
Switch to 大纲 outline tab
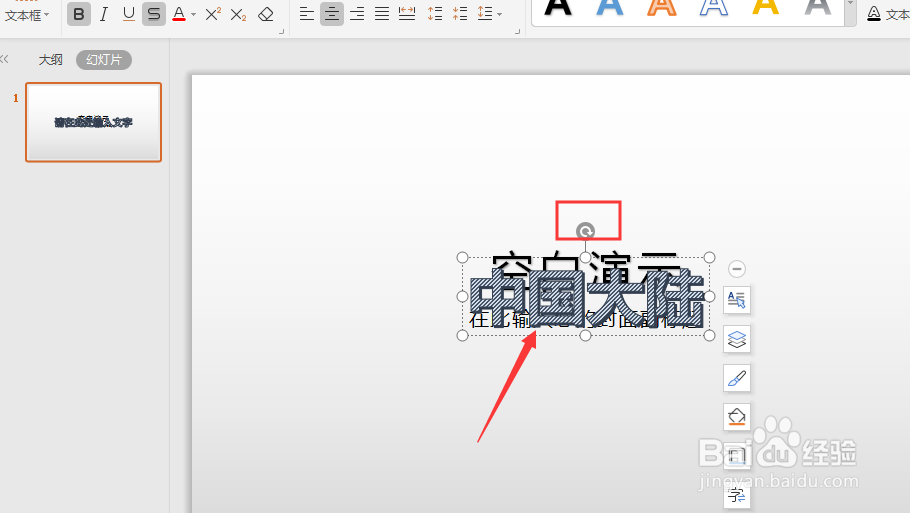[x=50, y=60]
